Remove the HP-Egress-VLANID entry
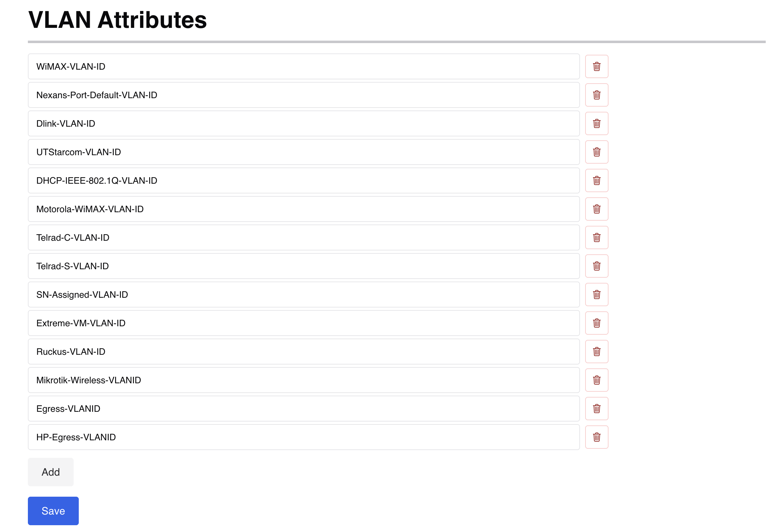Viewport: 780px width, 532px height. point(597,437)
